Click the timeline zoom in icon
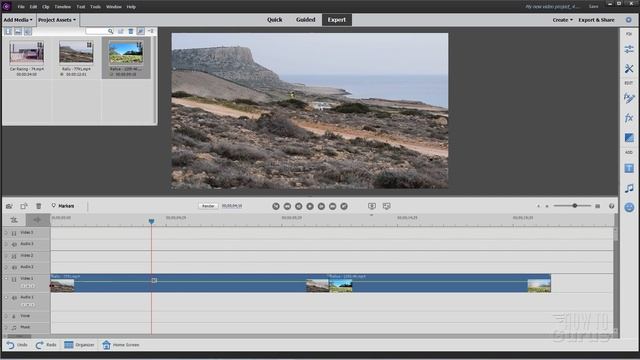The height and width of the screenshot is (360, 640). pyautogui.click(x=598, y=206)
